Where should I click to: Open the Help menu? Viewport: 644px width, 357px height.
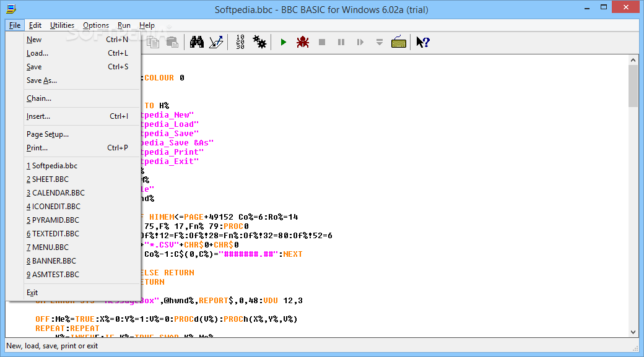147,25
